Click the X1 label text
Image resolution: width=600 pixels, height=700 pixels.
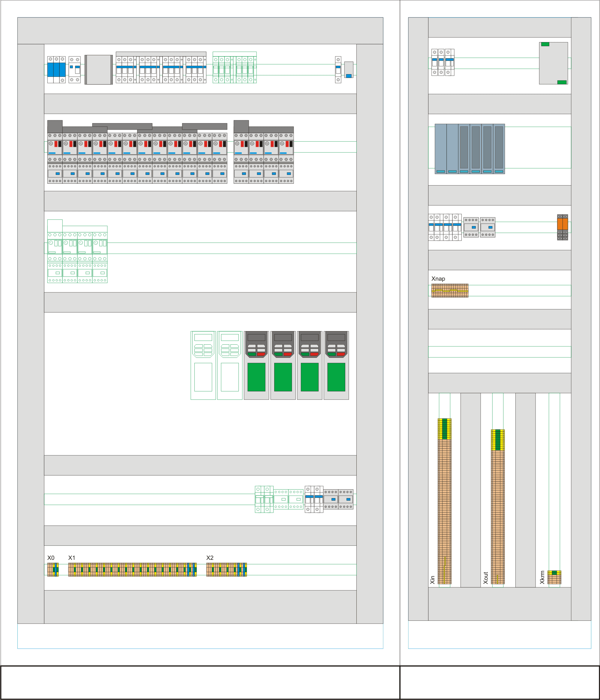(x=72, y=558)
